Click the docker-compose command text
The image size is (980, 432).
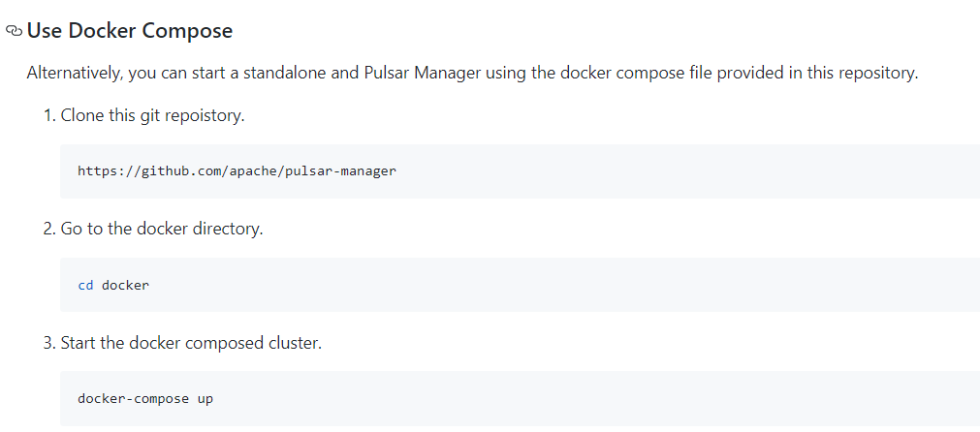[133, 398]
